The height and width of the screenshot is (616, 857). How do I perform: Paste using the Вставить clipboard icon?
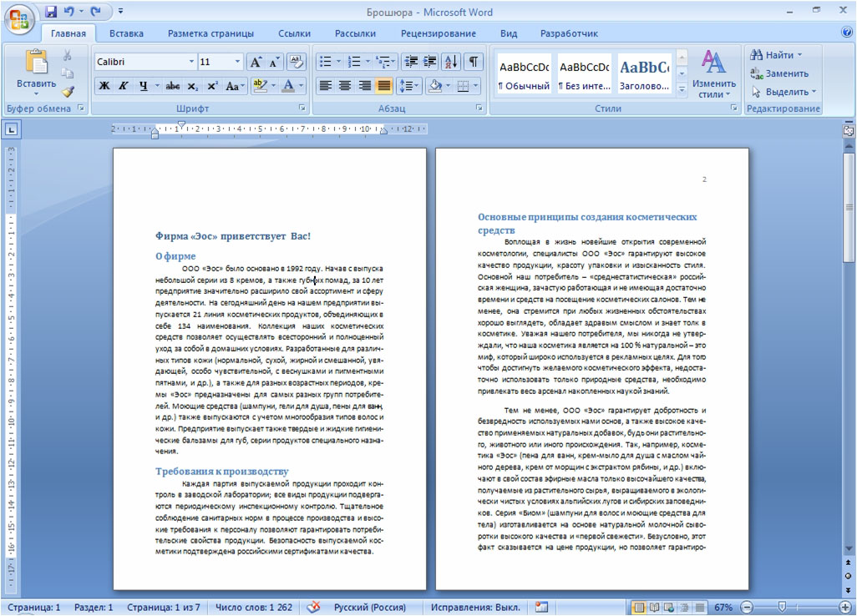36,61
